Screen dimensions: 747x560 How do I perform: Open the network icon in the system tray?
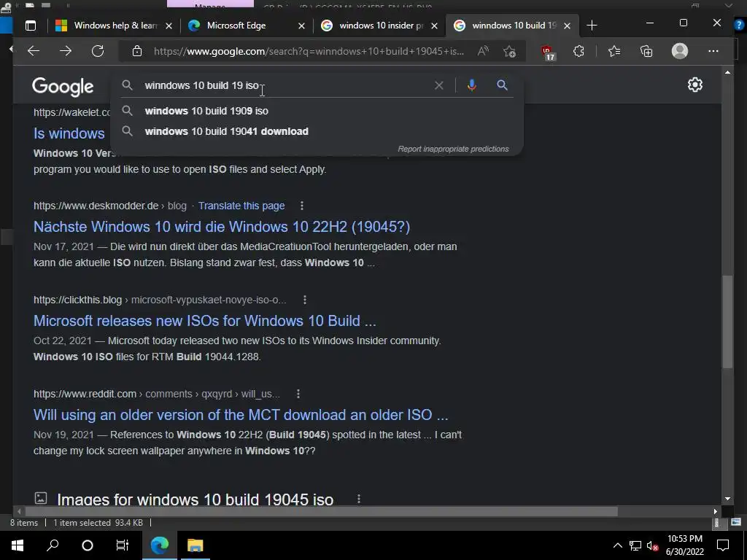pyautogui.click(x=635, y=545)
